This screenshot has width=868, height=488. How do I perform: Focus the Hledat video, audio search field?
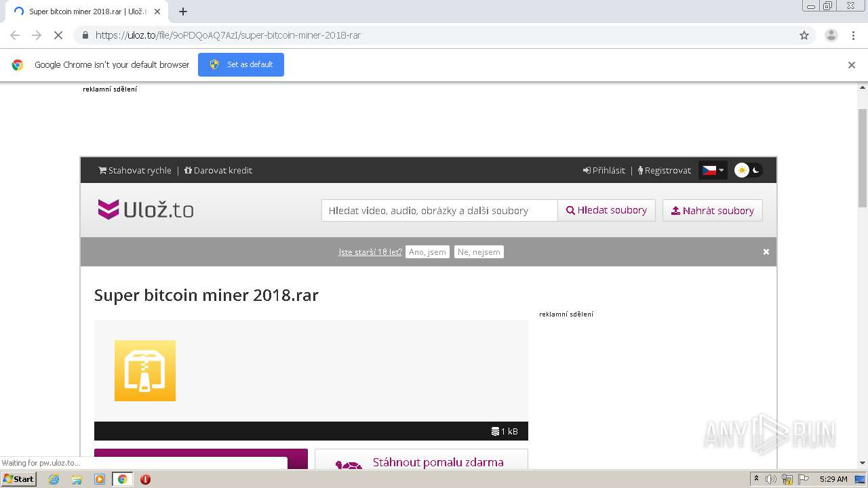439,210
